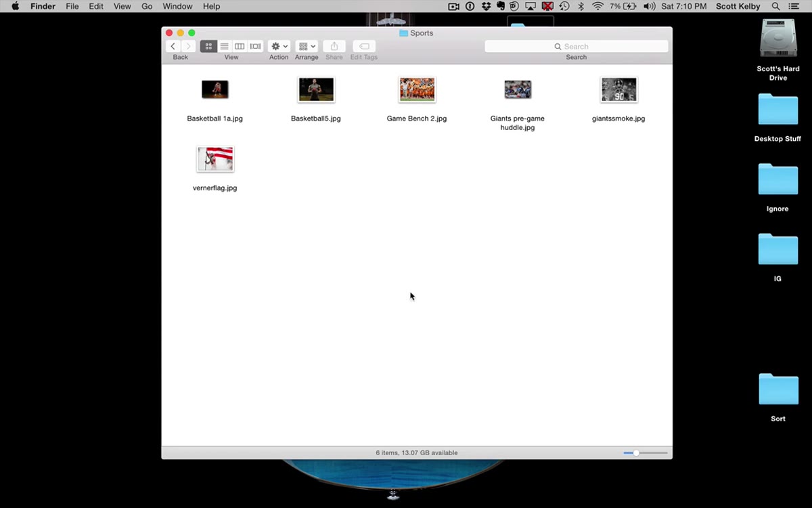The height and width of the screenshot is (508, 812).
Task: Select giantssmoke.jpg thumbnail
Action: [618, 89]
